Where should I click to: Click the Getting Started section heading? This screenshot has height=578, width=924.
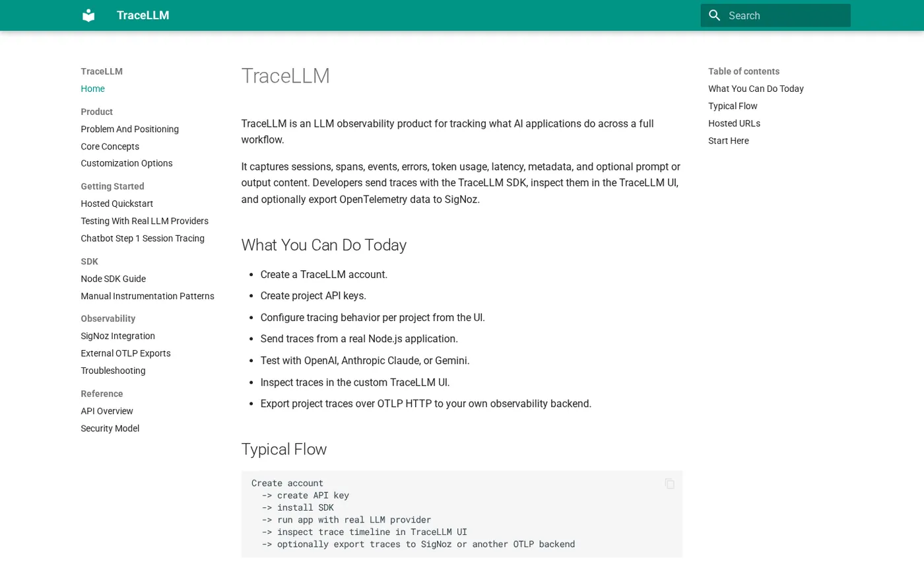[x=112, y=186]
